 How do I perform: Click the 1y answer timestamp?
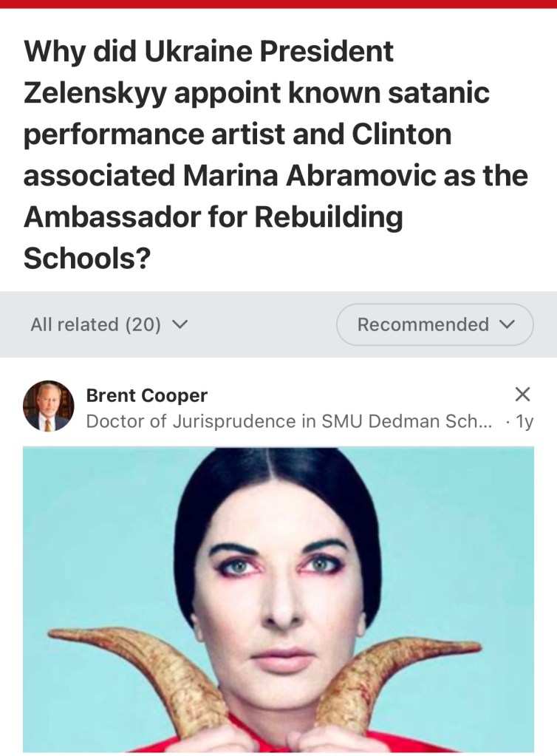(524, 422)
